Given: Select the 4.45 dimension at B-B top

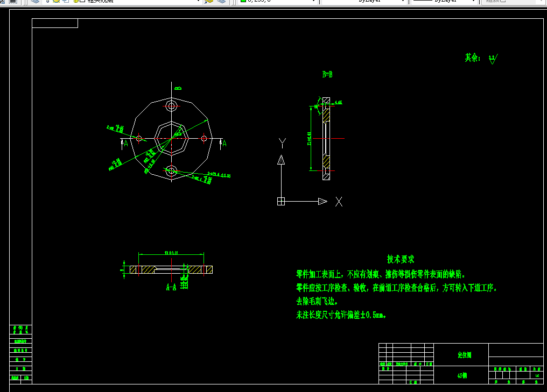Looking at the screenshot, I should (339, 103).
